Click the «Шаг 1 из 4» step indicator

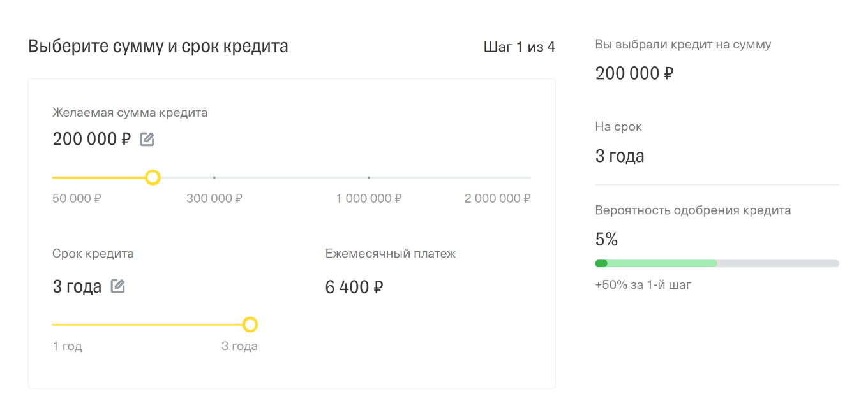(518, 47)
